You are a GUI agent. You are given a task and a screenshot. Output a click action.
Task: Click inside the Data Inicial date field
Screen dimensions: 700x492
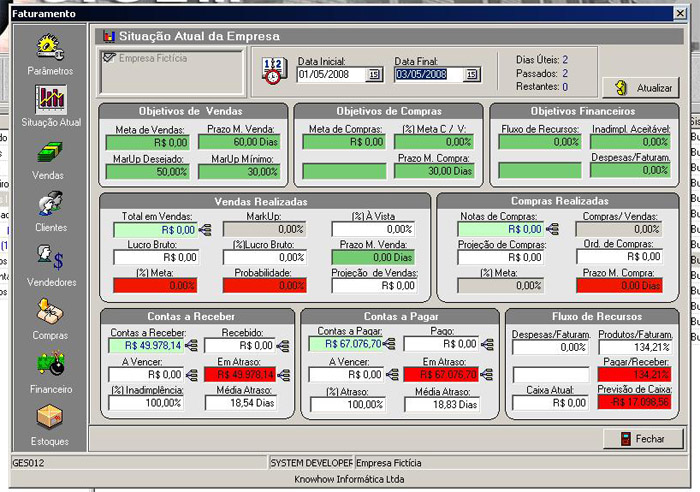[x=330, y=74]
